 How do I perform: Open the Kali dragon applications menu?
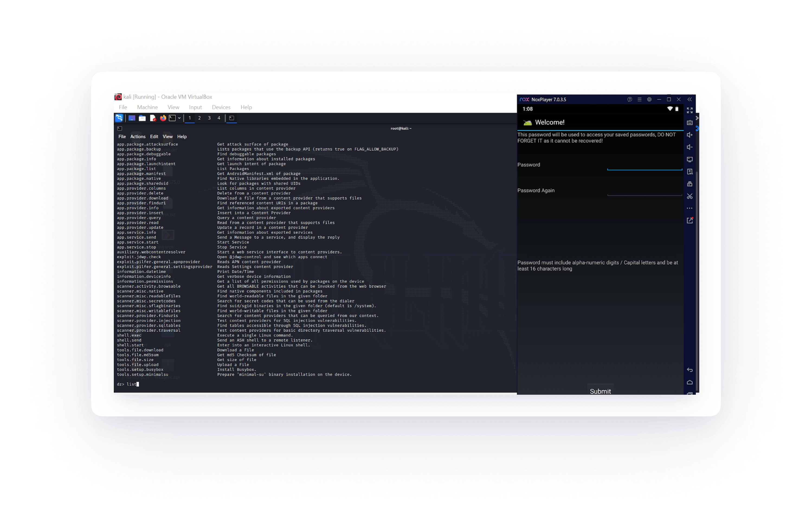point(119,118)
